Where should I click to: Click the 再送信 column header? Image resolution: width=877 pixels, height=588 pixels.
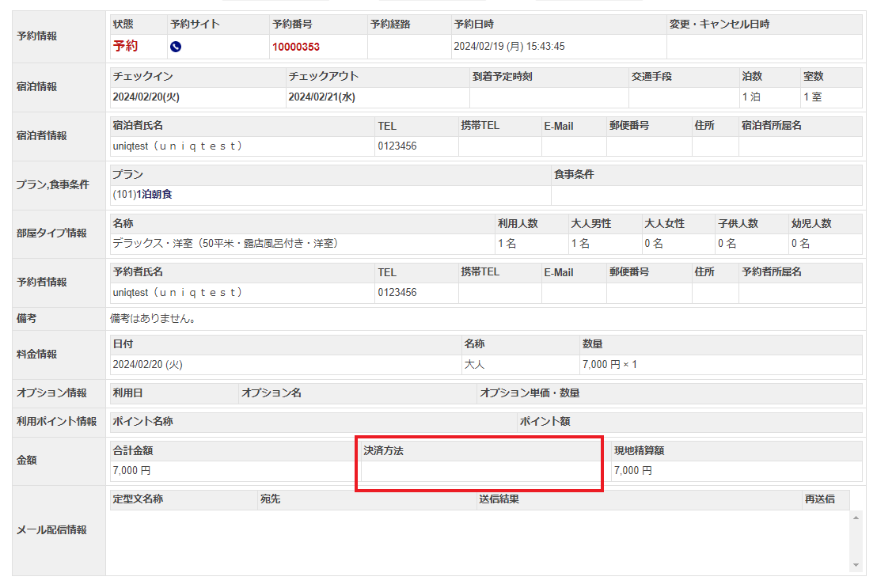pos(820,499)
